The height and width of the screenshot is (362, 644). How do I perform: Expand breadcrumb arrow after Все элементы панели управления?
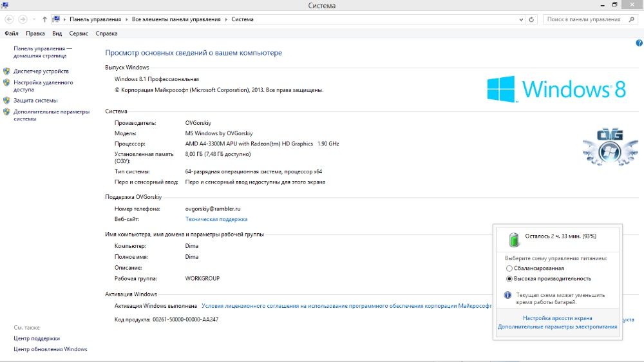[226, 19]
